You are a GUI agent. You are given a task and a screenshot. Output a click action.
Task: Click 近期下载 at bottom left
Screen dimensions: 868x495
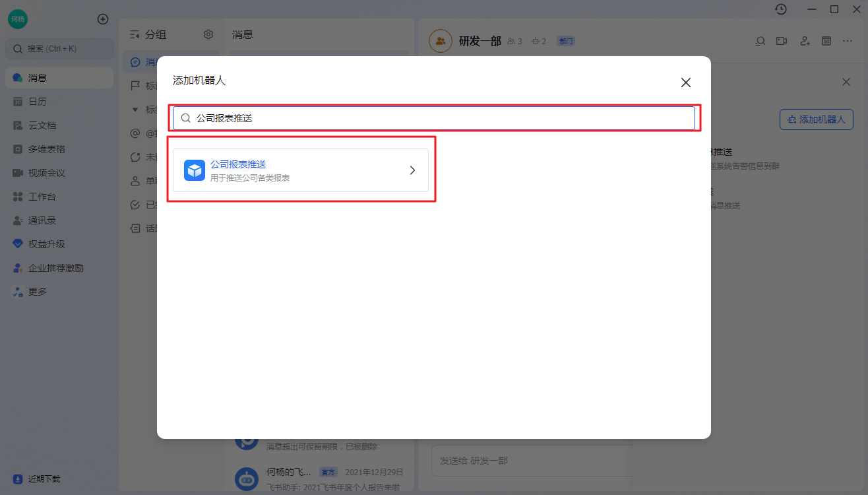click(44, 478)
